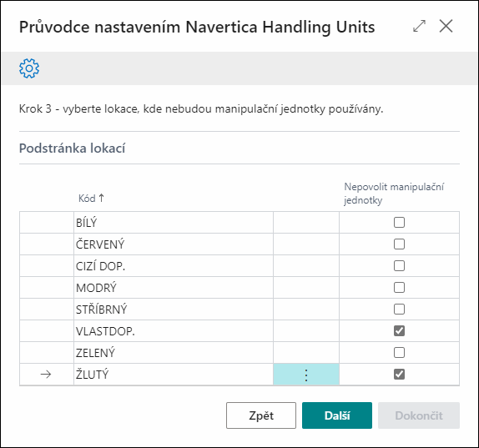Tick the MODRÝ location checkbox
Screen dimensions: 479x448
(399, 287)
